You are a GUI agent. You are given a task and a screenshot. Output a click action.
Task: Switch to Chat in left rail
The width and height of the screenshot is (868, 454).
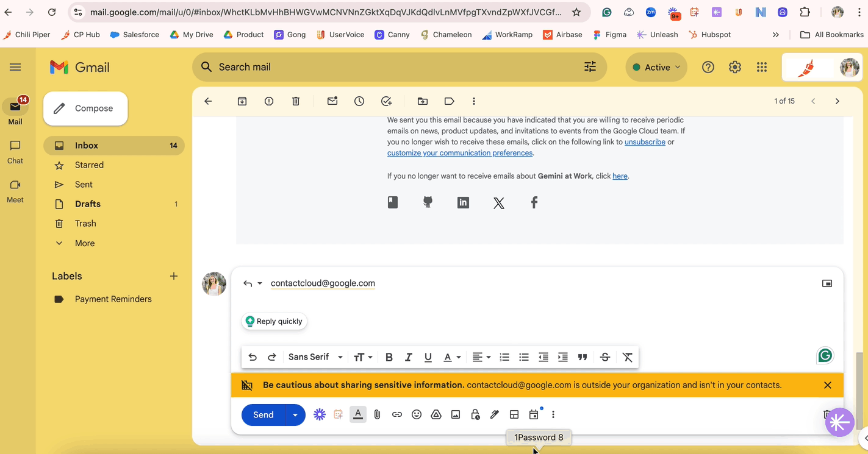pos(15,152)
